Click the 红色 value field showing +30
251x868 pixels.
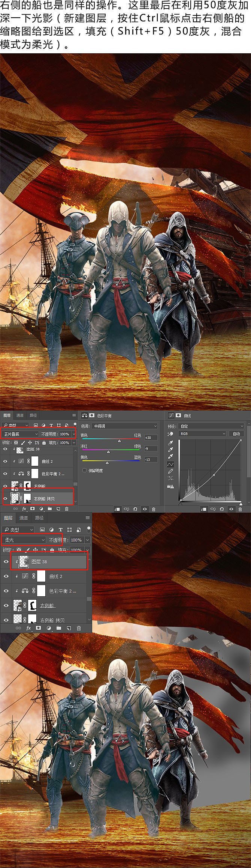pos(150,438)
